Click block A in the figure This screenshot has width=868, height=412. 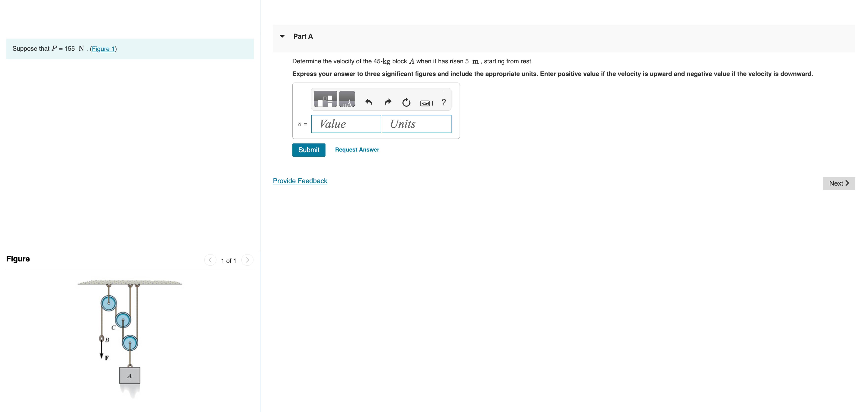[130, 375]
